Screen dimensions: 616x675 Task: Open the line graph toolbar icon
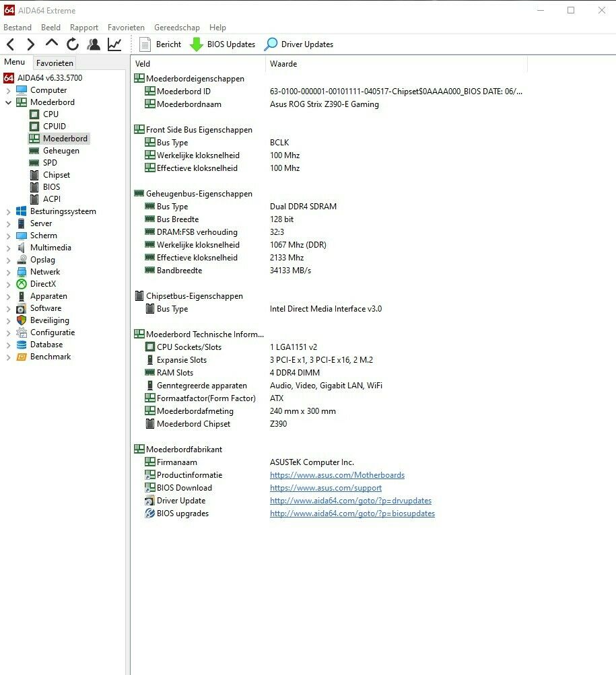point(114,44)
